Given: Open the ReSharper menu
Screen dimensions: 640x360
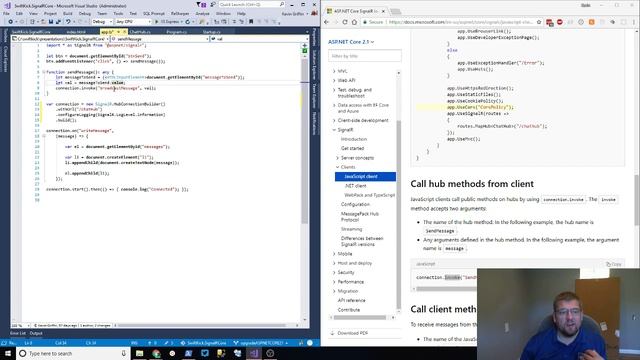Looking at the screenshot, I should click(x=180, y=13).
